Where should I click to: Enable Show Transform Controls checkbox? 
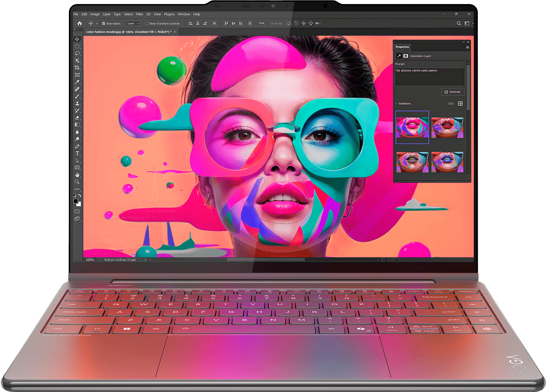[x=147, y=24]
